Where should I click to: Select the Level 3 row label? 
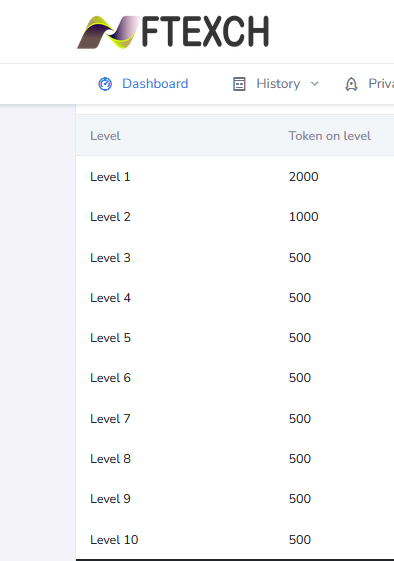coord(110,258)
